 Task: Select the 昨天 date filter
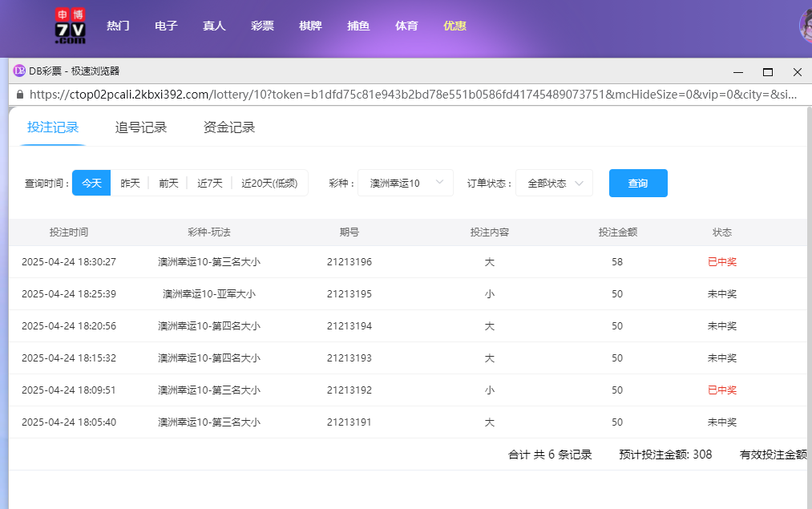tap(130, 183)
